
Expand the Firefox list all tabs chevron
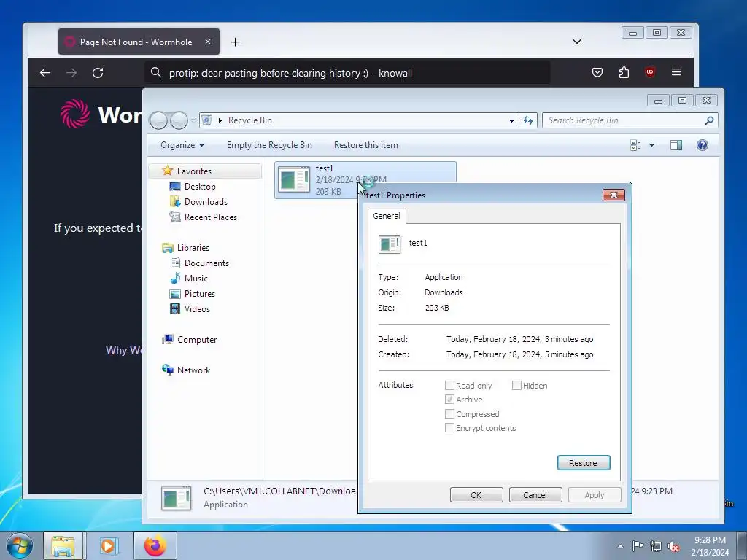[577, 42]
